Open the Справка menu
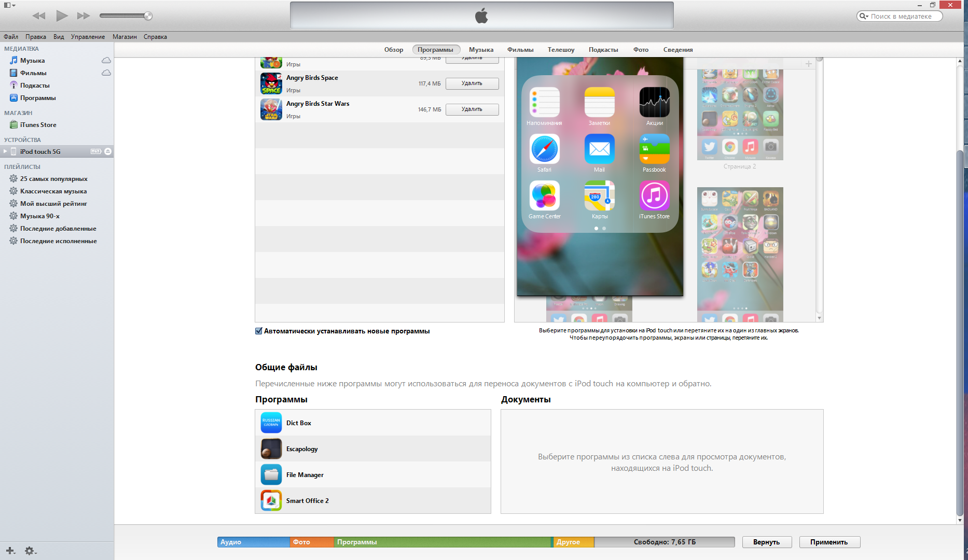This screenshot has height=560, width=968. [155, 37]
